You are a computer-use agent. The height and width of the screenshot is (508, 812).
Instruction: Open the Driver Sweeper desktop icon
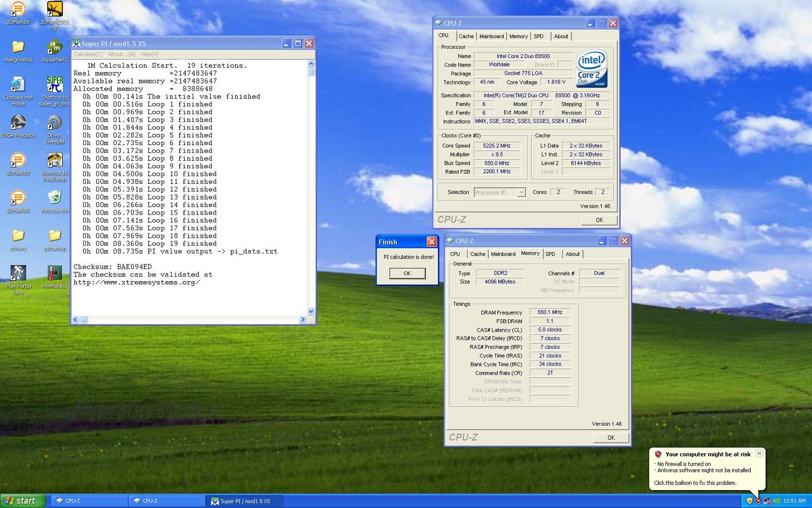pyautogui.click(x=54, y=129)
